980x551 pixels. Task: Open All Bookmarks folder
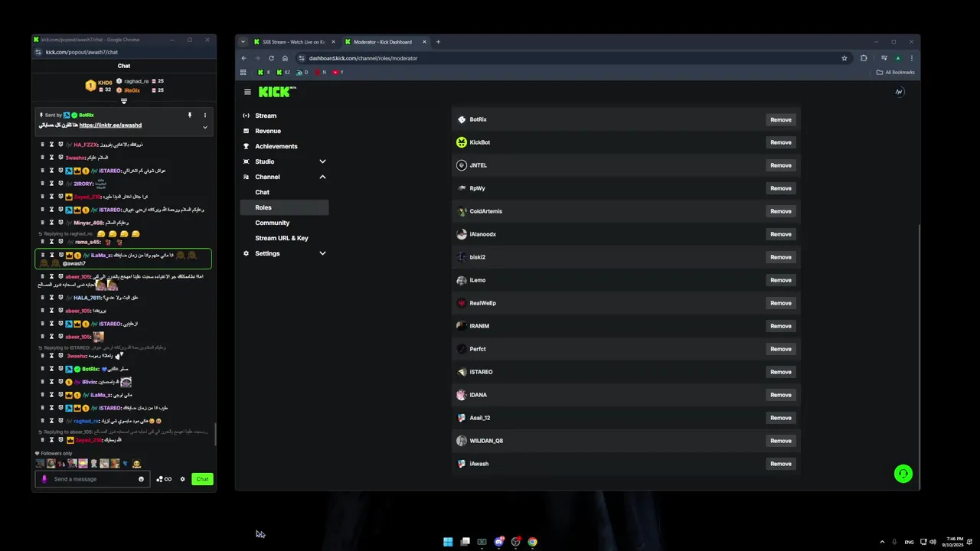point(896,72)
